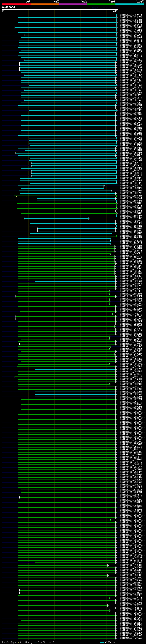Open hit UniRef100_A8HX38
Screen dimensions: 146x644
pyautogui.click(x=131, y=15)
